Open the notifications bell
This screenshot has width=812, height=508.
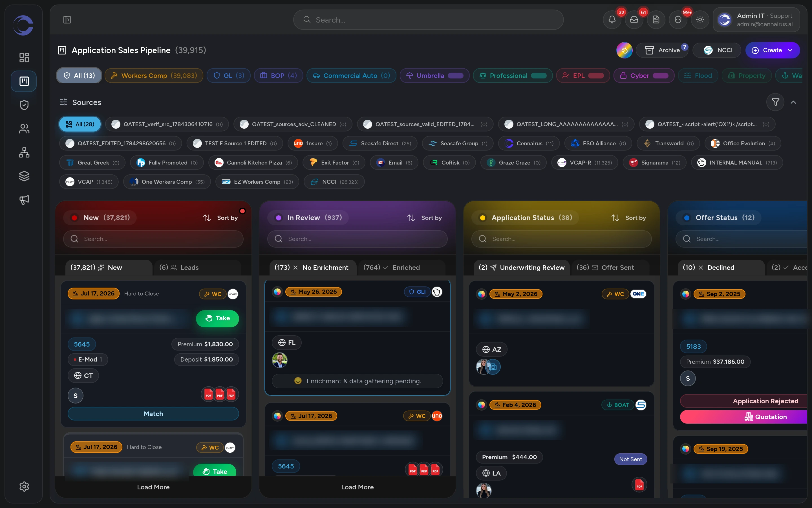[x=612, y=20]
